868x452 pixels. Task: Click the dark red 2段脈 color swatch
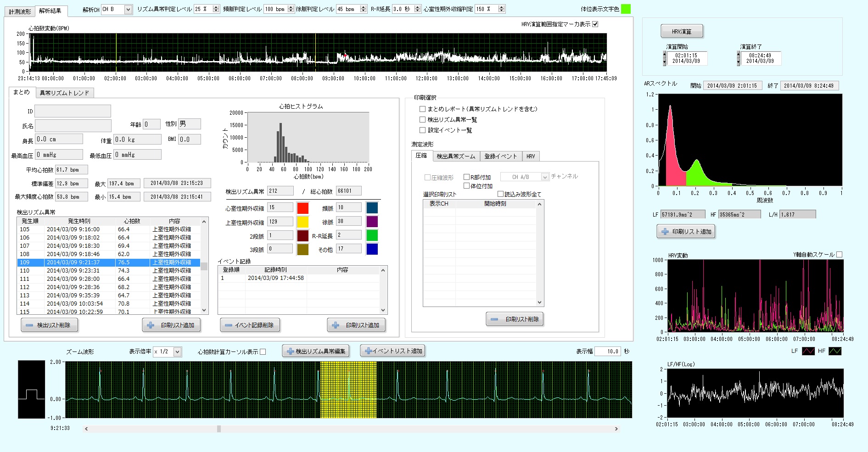pyautogui.click(x=303, y=236)
